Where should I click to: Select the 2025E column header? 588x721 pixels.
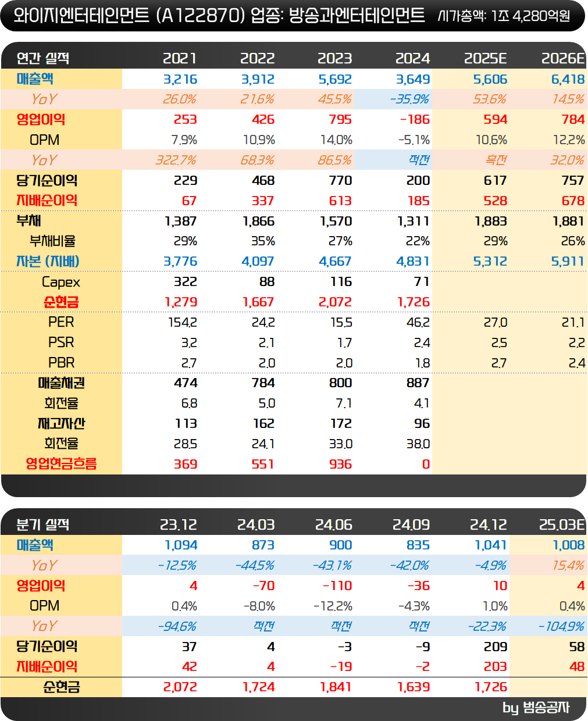486,59
